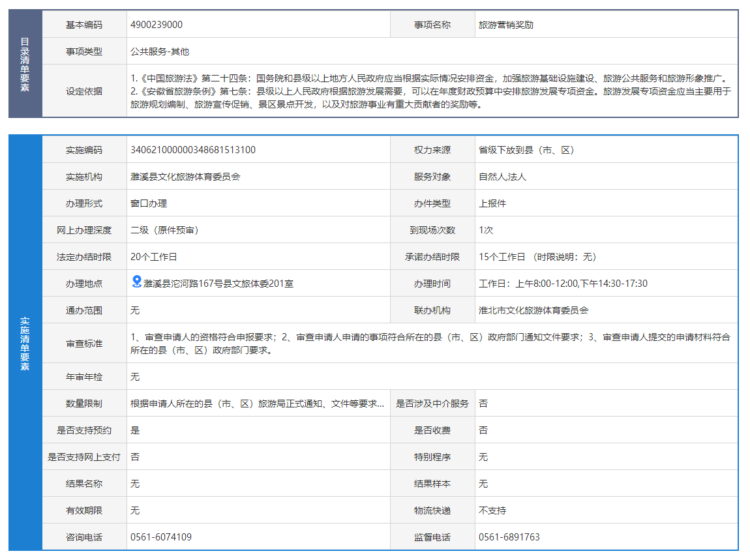This screenshot has height=560, width=750.
Task: Click the 联办机构 label cell
Action: pyautogui.click(x=432, y=310)
